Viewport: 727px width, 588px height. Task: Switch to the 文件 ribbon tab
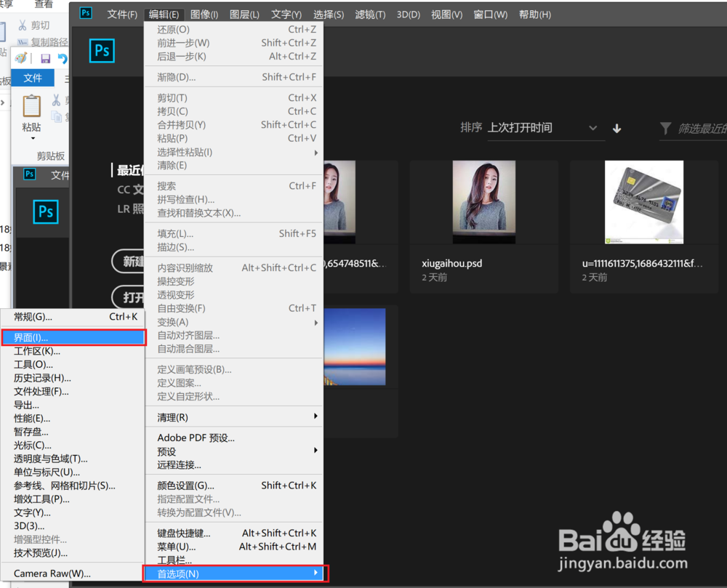[33, 78]
